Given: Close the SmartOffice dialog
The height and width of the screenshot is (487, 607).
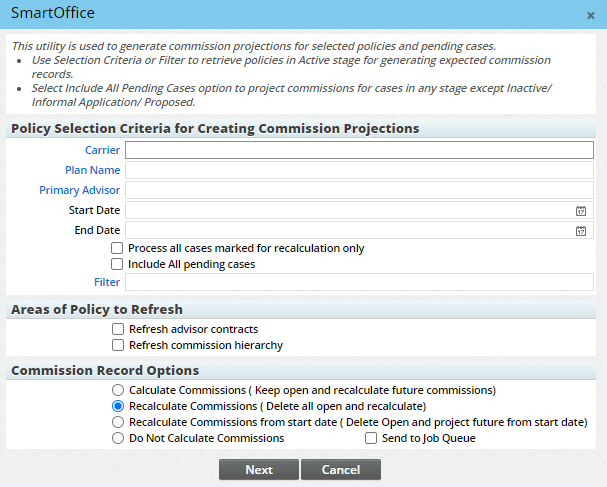Looking at the screenshot, I should (590, 15).
